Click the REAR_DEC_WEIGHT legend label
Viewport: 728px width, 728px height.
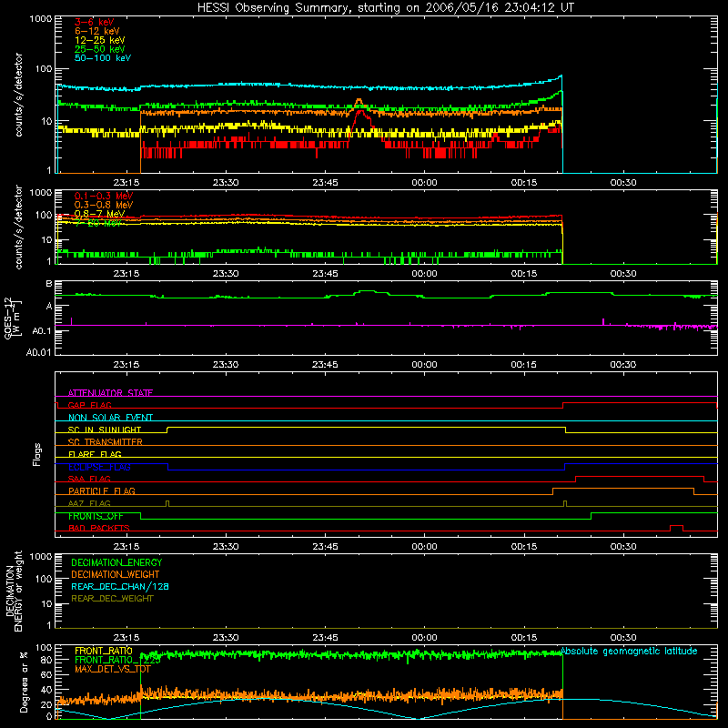pyautogui.click(x=112, y=599)
